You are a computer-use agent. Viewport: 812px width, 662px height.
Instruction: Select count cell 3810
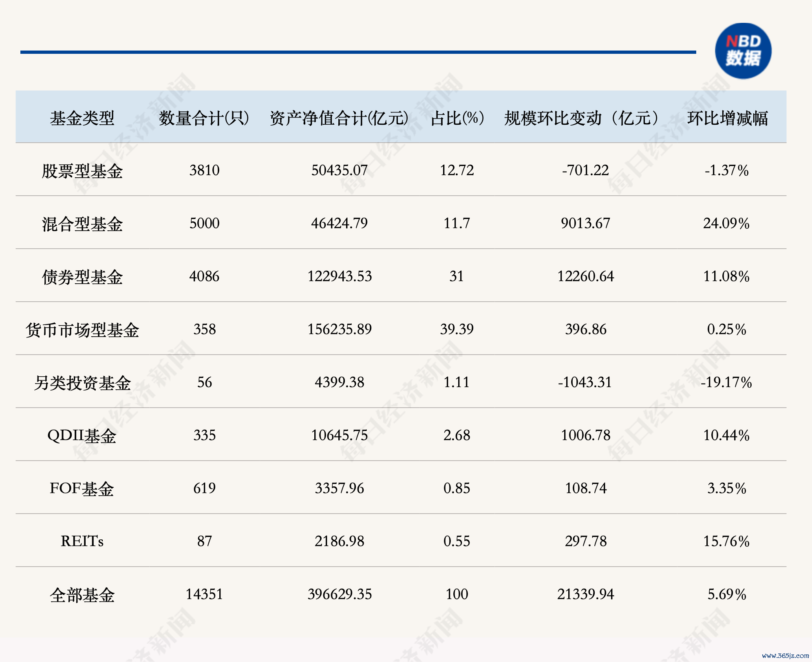(x=204, y=170)
